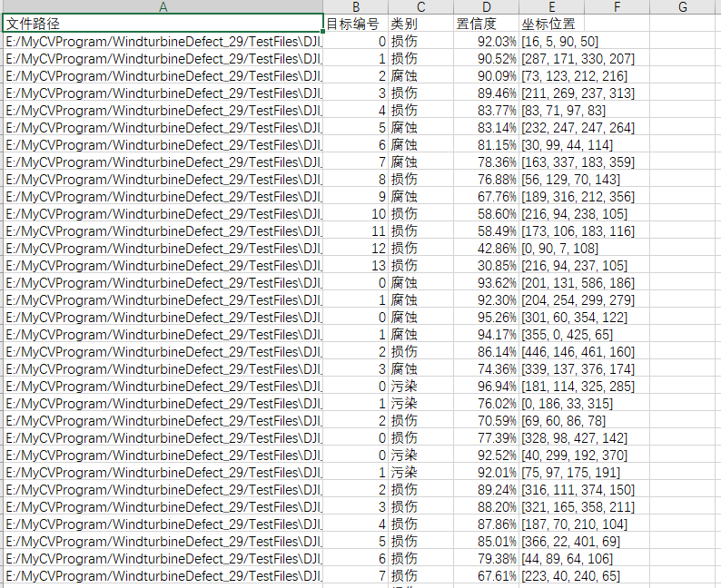
Task: Click the 类别 header cell
Action: tap(421, 24)
